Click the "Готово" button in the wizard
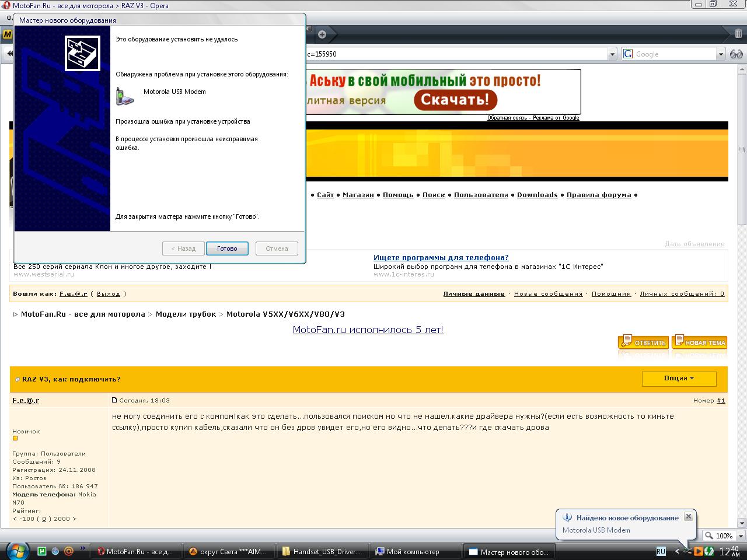Viewport: 747px width, 560px height. [x=227, y=249]
